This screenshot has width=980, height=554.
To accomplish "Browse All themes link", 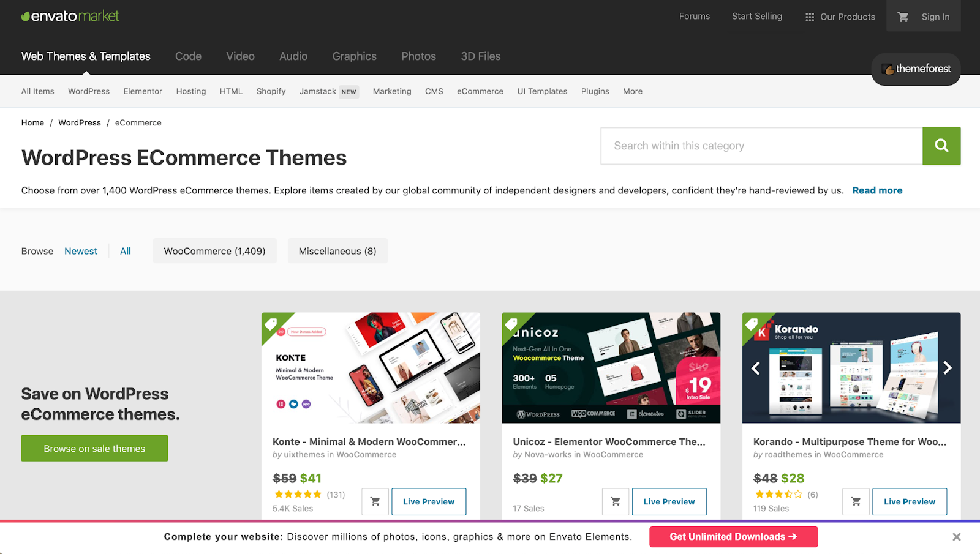I will point(126,251).
